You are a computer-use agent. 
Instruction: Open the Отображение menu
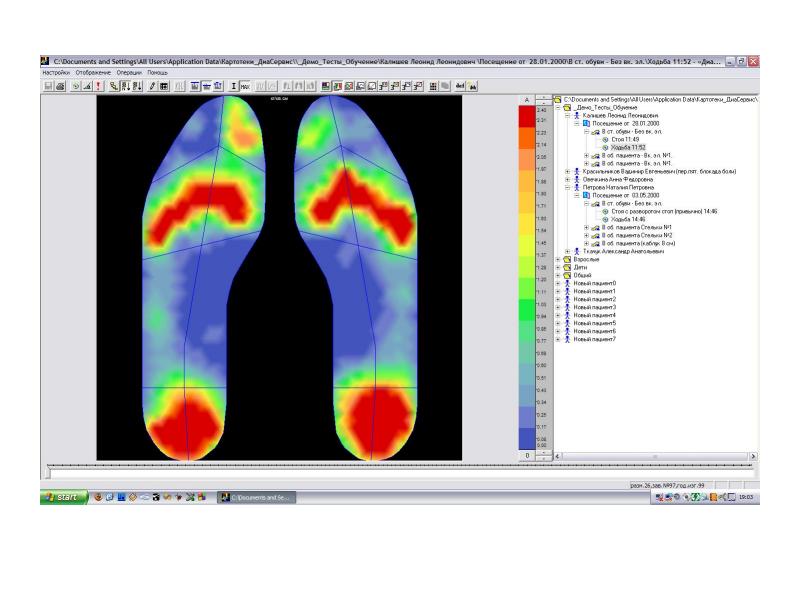[93, 73]
